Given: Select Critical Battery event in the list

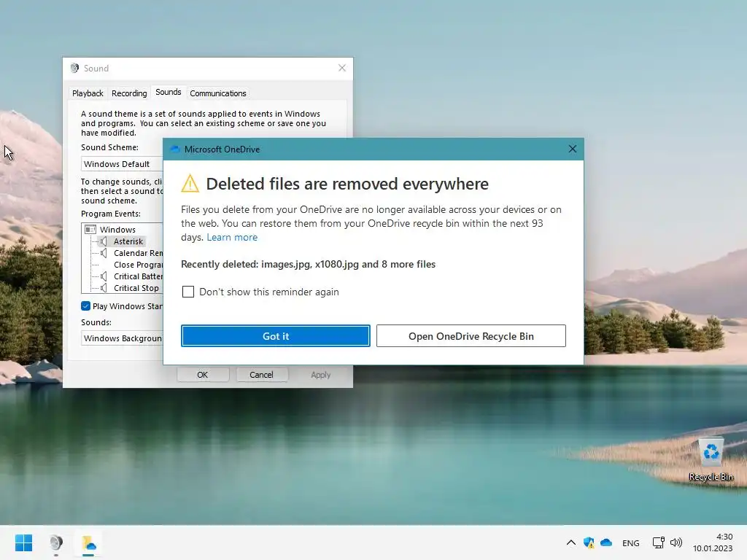Looking at the screenshot, I should pos(138,276).
